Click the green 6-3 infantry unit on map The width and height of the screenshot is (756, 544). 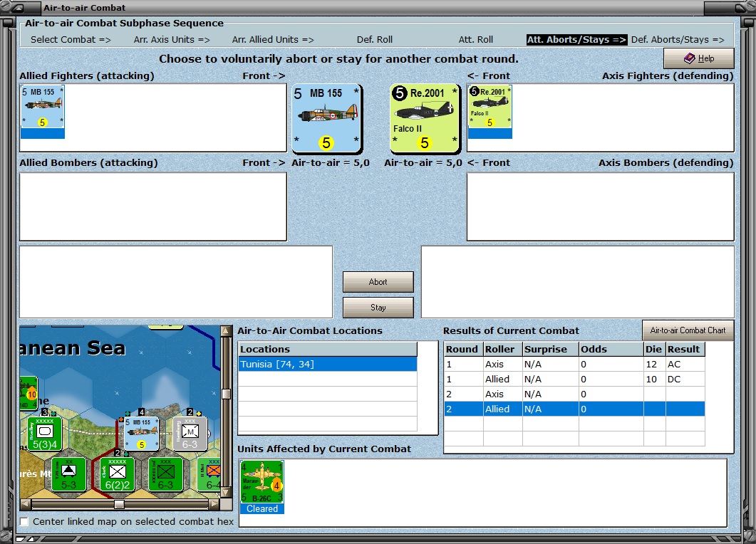[x=165, y=474]
